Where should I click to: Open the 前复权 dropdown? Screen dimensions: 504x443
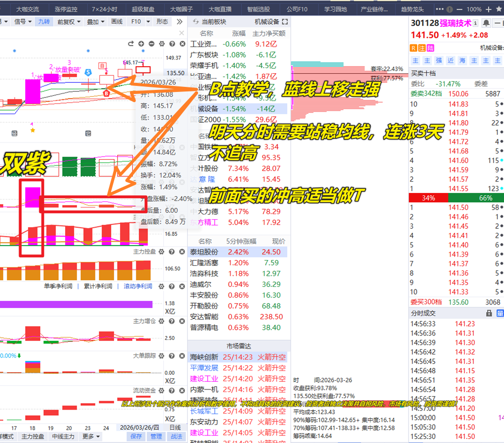(69, 22)
